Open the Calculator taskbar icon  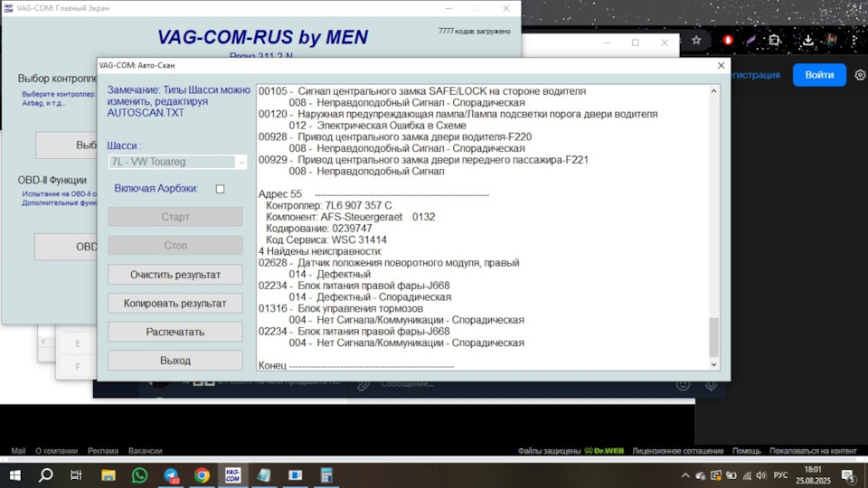click(x=326, y=475)
